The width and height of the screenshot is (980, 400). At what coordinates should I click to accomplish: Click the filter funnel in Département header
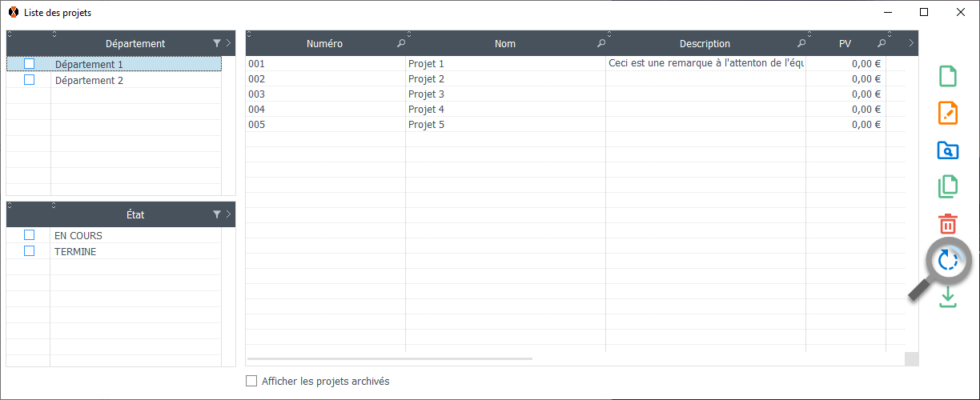(x=217, y=44)
